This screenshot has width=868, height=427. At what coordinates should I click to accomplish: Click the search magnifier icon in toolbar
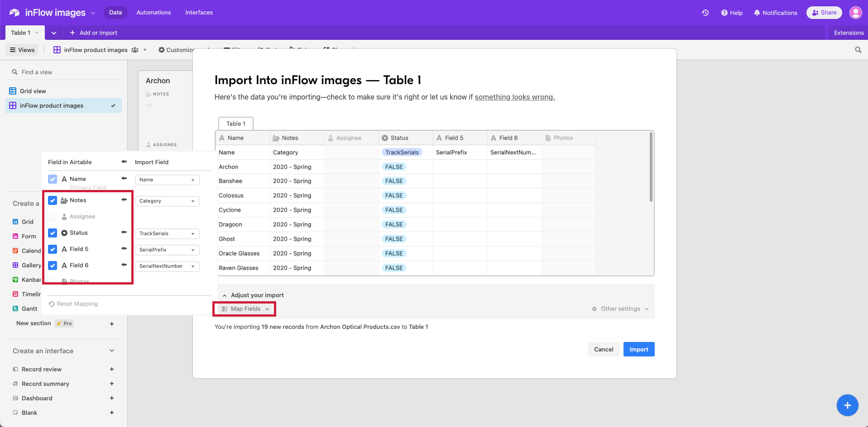click(x=858, y=50)
